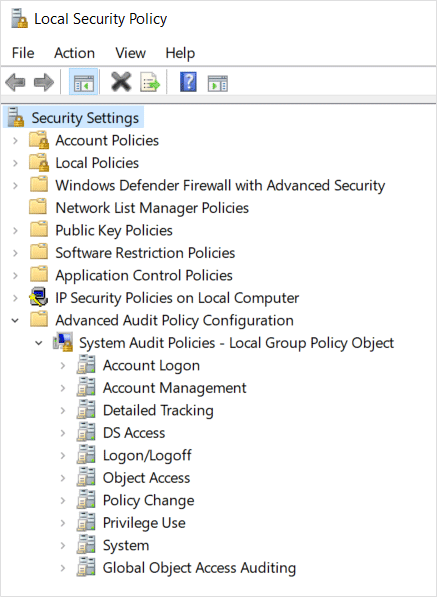Select System Audit Policies - Local Group Policy Object
437x597 pixels.
[236, 342]
